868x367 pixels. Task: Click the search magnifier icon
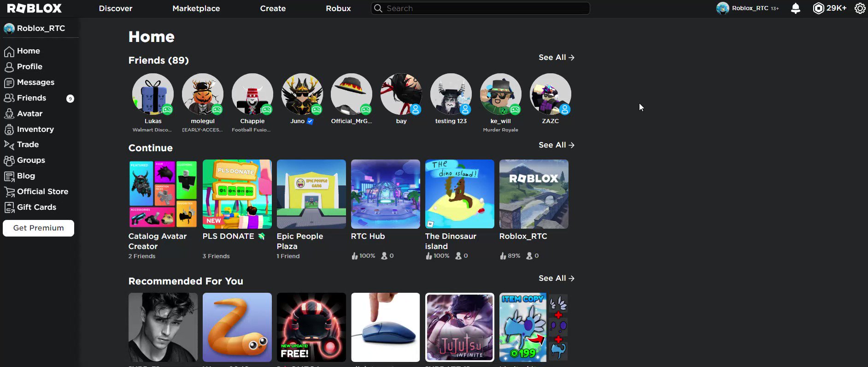tap(378, 8)
